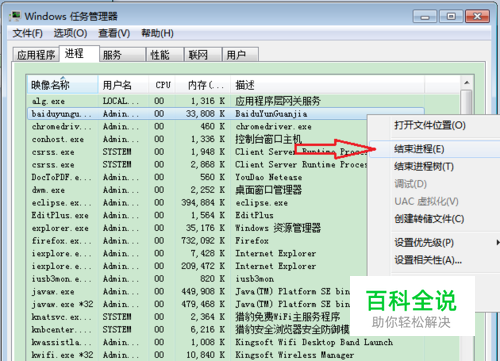The height and width of the screenshot is (361, 500).
Task: Click the 应用程序层网关服务 description cell
Action: 278,101
